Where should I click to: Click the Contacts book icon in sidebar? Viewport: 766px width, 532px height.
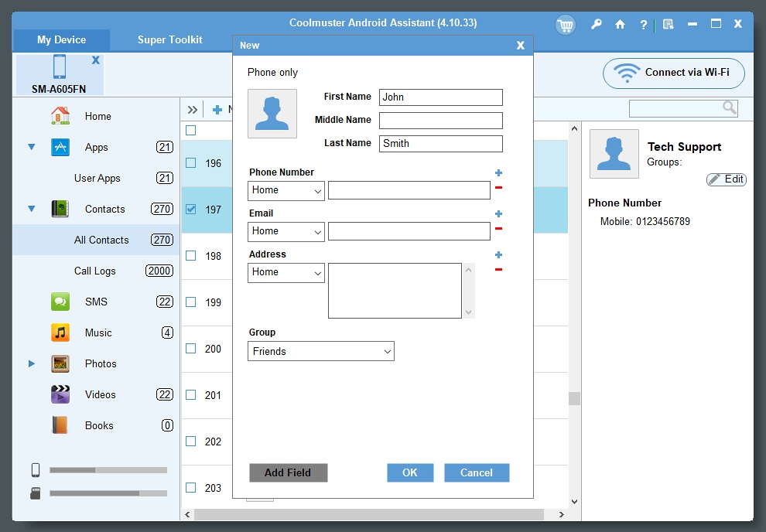point(60,209)
